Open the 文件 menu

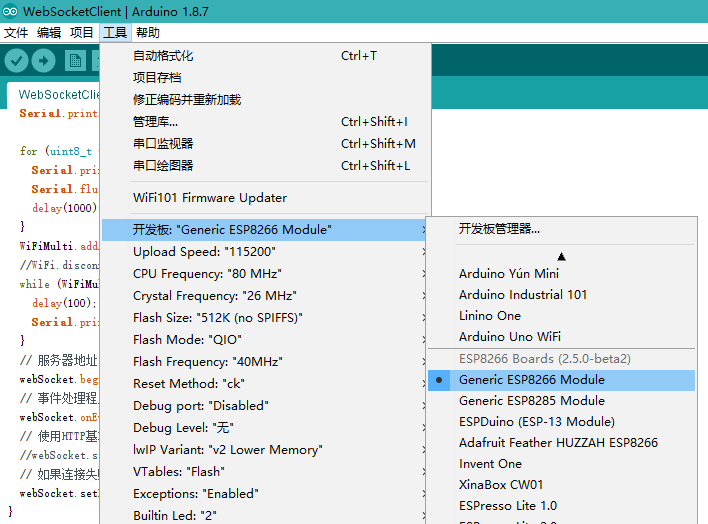[16, 33]
